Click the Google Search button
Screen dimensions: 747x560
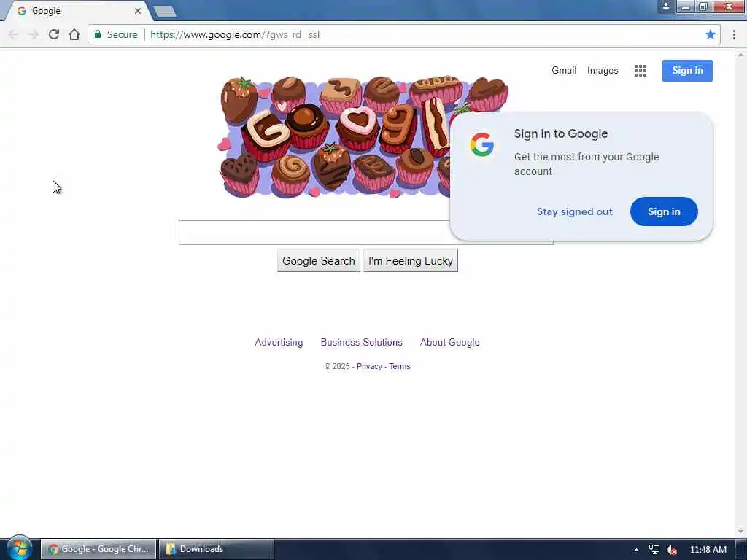tap(319, 260)
